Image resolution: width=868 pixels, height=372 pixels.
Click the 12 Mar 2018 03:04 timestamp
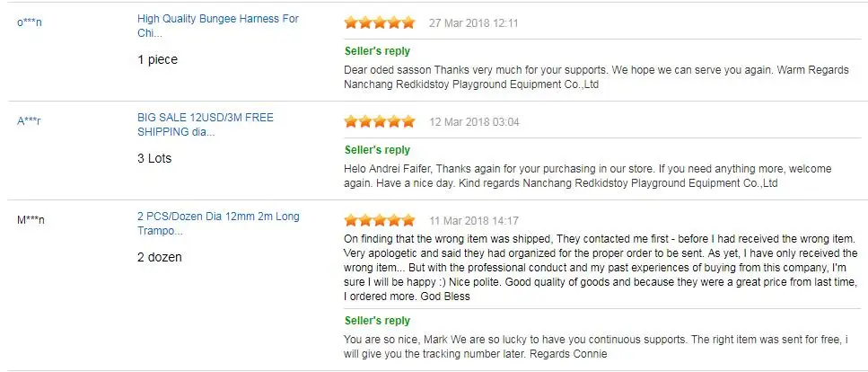click(475, 121)
